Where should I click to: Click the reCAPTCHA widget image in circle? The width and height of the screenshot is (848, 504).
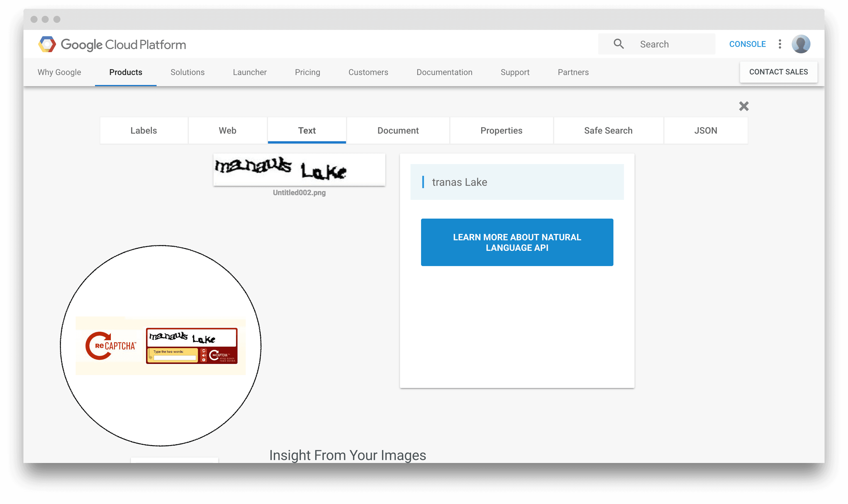click(x=191, y=346)
